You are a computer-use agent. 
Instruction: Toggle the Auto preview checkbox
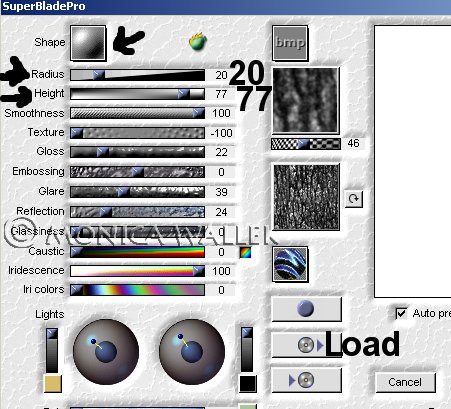pos(401,313)
